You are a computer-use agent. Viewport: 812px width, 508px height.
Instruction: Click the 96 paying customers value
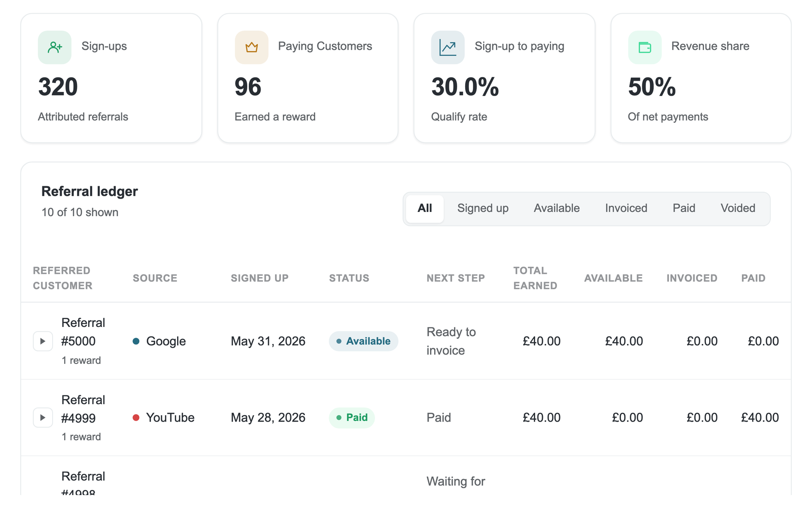(248, 87)
